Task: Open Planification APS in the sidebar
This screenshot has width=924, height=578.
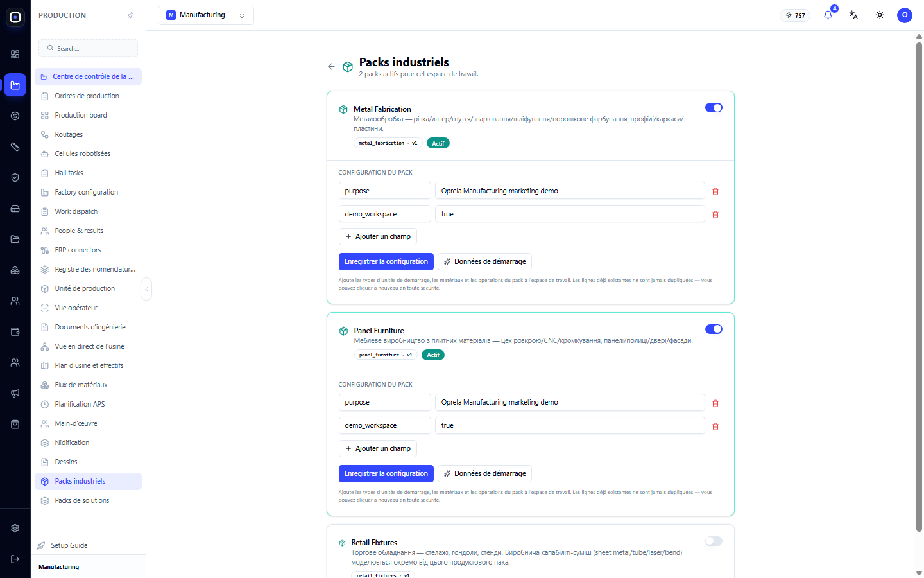Action: pyautogui.click(x=88, y=404)
